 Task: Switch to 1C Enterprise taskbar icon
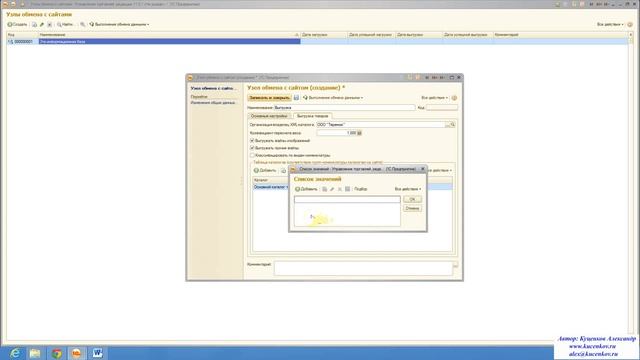[x=77, y=353]
